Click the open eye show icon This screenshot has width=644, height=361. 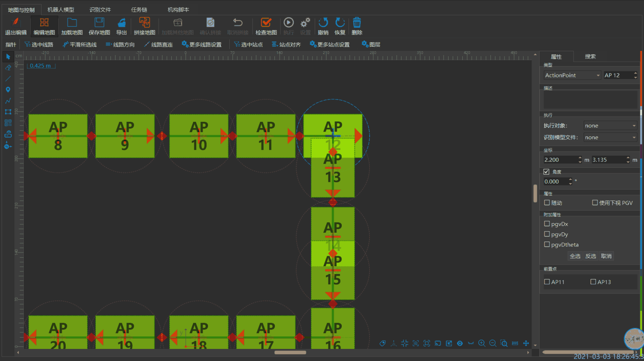[460, 343]
